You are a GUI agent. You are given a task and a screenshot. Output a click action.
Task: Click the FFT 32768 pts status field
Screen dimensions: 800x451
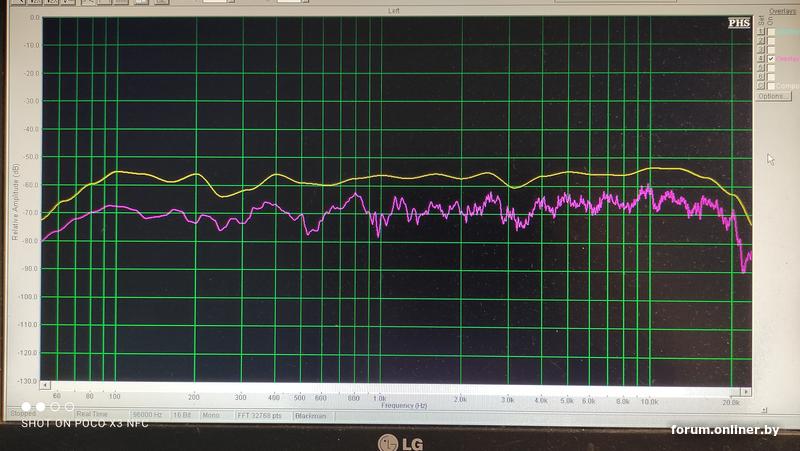tap(258, 414)
